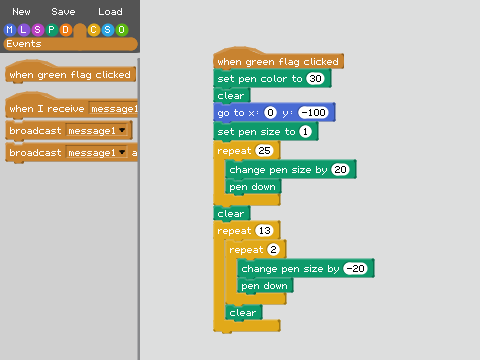Click the 'clear' block between the repeats
This screenshot has width=480, height=360.
(x=232, y=214)
